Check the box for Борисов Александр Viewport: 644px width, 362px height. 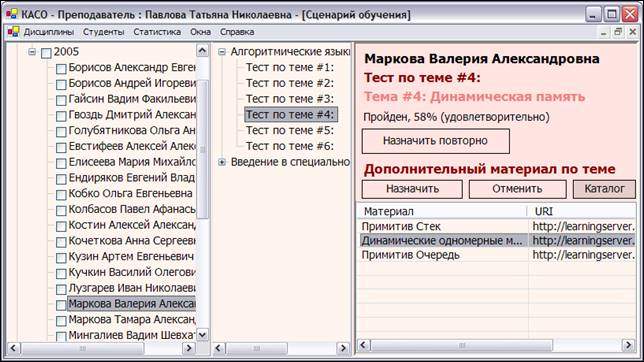click(61, 69)
